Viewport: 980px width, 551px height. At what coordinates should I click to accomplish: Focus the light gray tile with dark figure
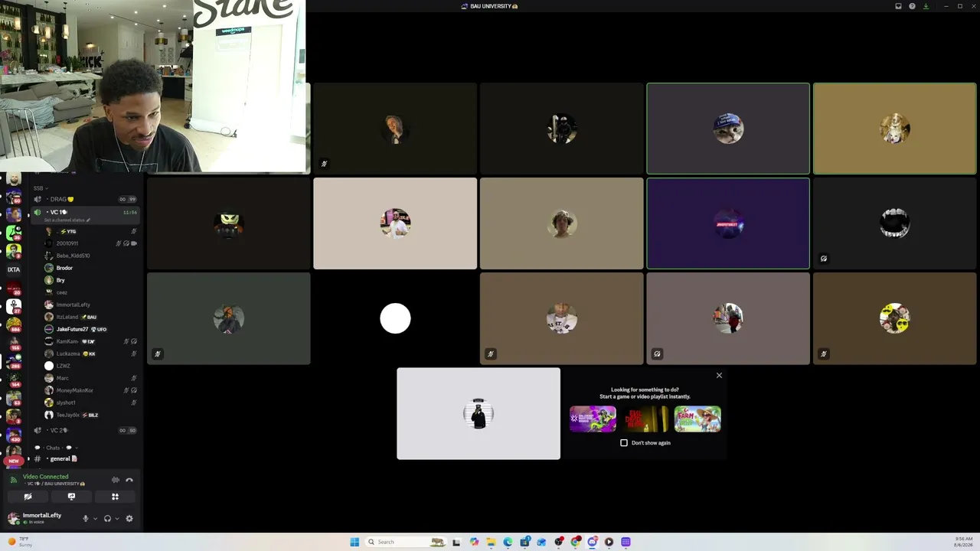tap(479, 414)
